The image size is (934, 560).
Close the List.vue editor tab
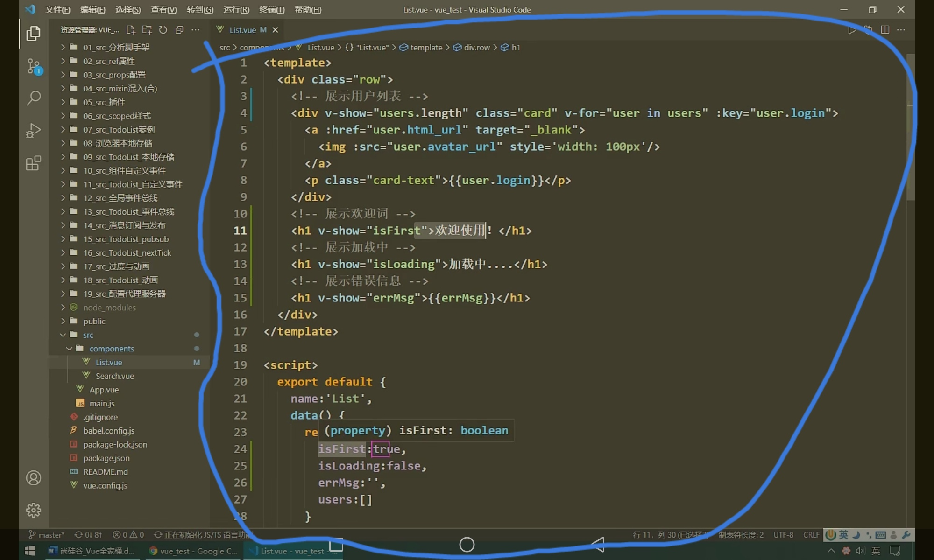(276, 30)
